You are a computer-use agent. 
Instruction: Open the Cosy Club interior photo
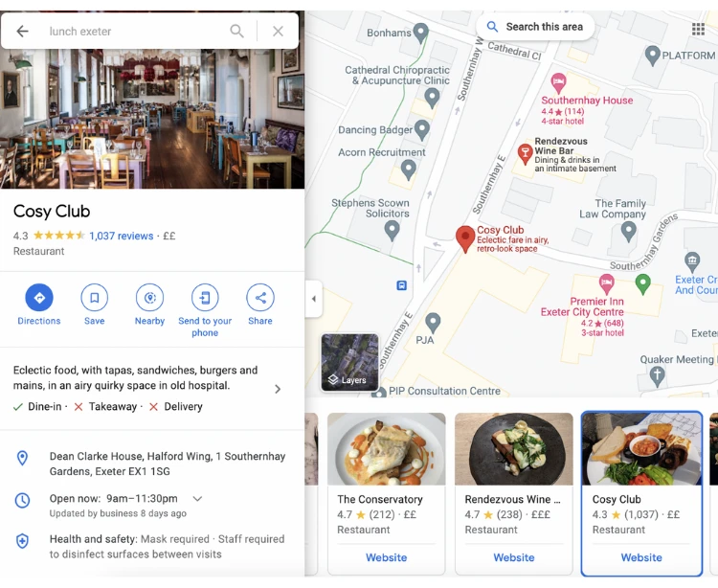(152, 119)
